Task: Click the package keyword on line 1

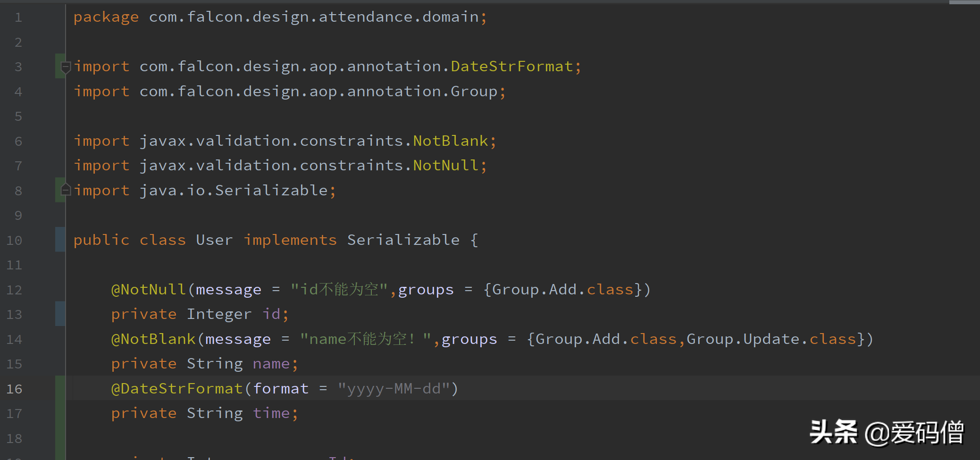Action: (x=106, y=17)
